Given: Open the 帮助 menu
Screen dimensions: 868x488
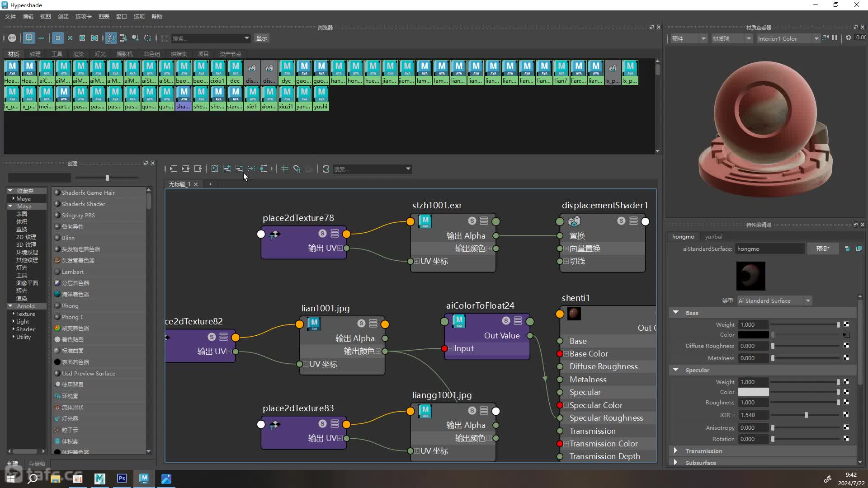Looking at the screenshot, I should 157,16.
